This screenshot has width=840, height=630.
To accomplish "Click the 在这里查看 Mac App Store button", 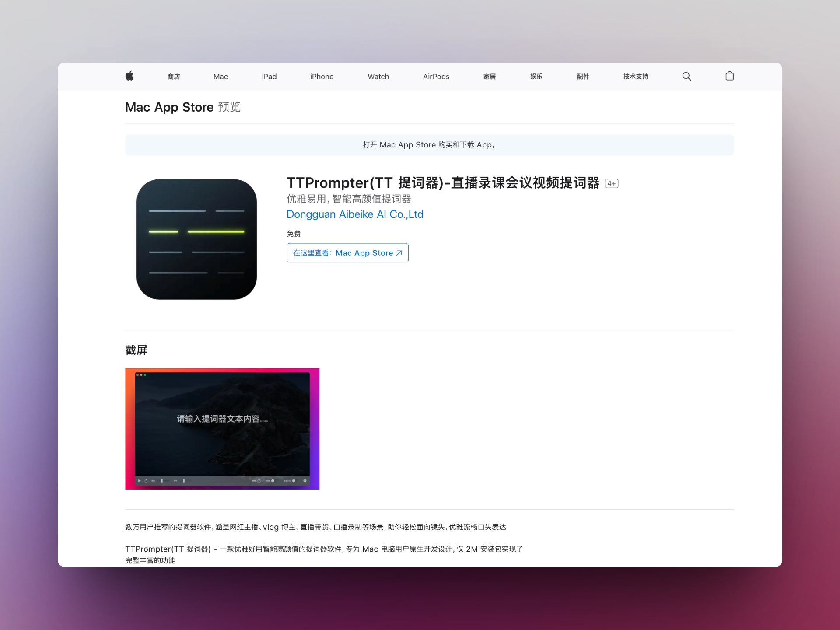I will coord(347,253).
